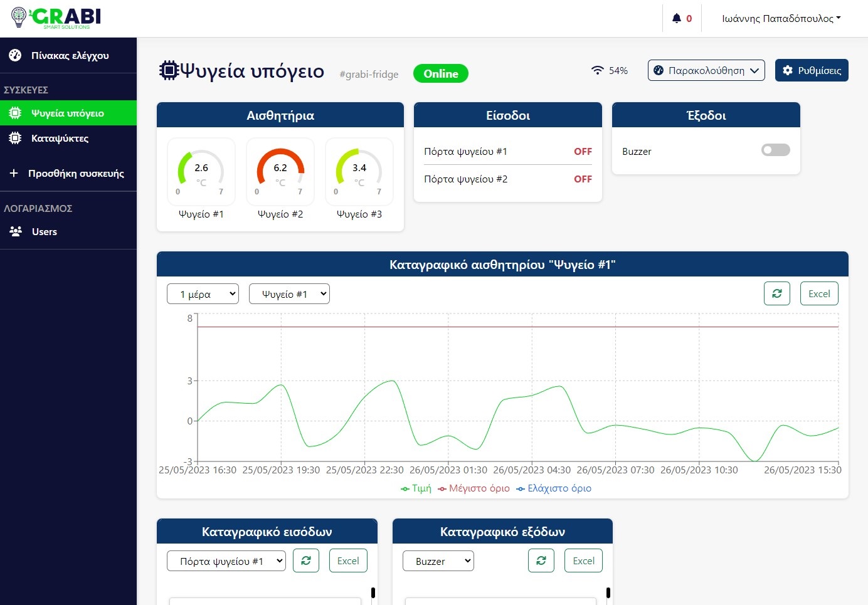Click the plus icon for Προσθήκη συσκευής
Viewport: 868px width, 605px height.
click(x=14, y=173)
